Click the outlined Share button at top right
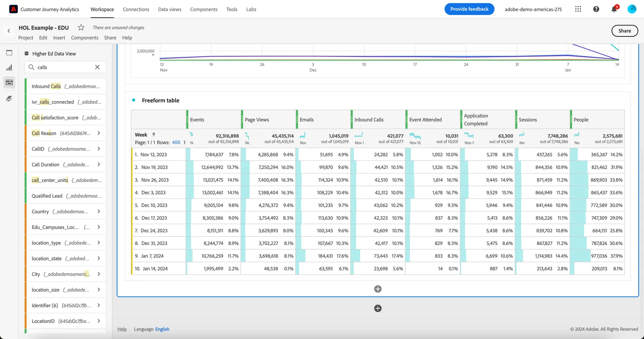This screenshot has height=339, width=644. [625, 31]
